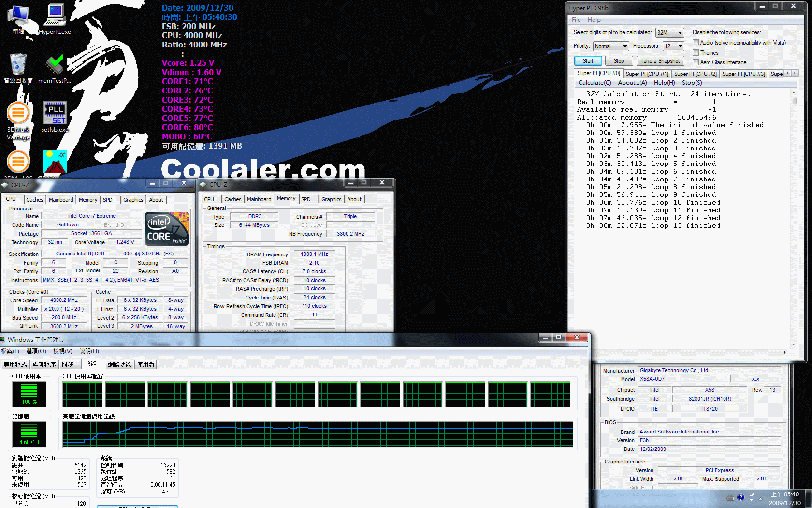
Task: Click the CPU usage 100 % meter
Action: (29, 394)
